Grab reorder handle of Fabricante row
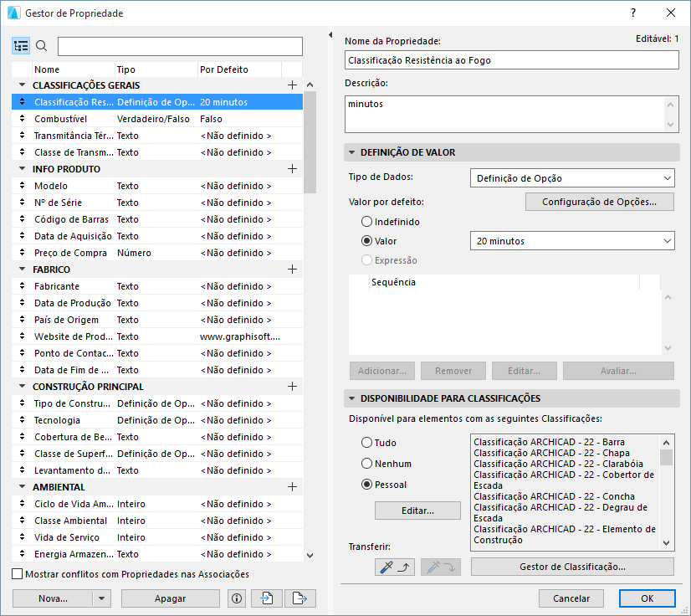The image size is (691, 616). click(22, 286)
